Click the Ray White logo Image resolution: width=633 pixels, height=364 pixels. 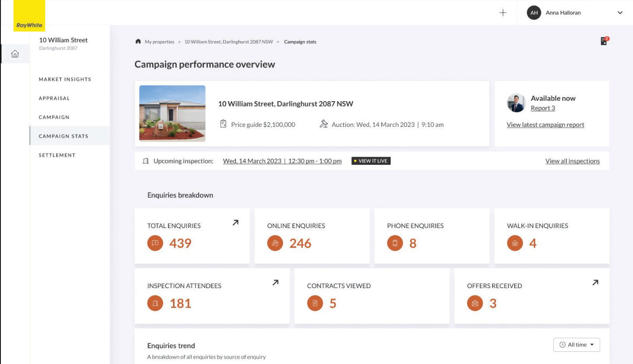(29, 16)
